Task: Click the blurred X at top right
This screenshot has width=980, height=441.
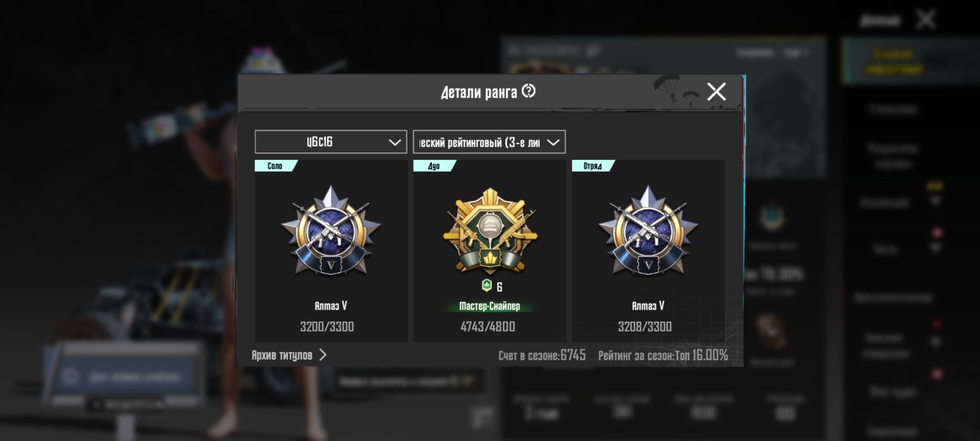Action: pyautogui.click(x=926, y=20)
